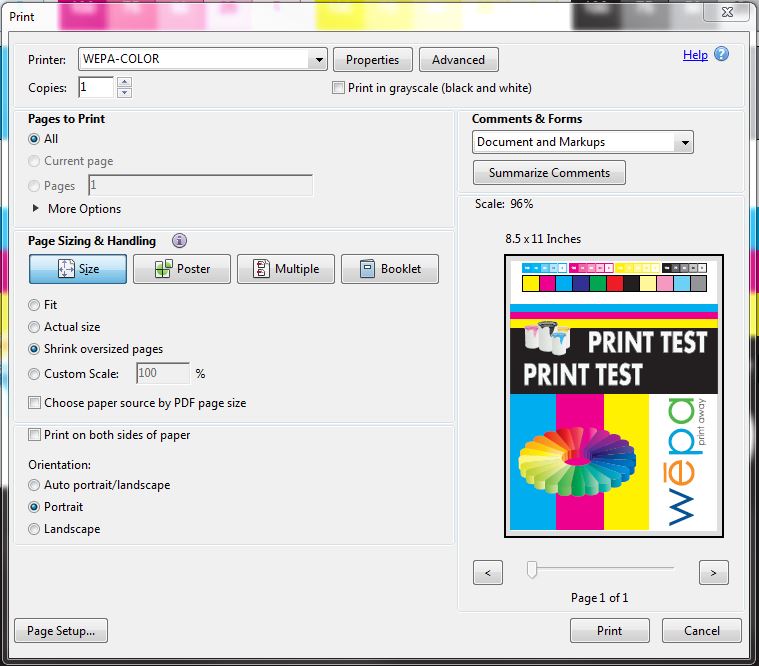
Task: Go to previous preview page arrow
Action: point(487,573)
